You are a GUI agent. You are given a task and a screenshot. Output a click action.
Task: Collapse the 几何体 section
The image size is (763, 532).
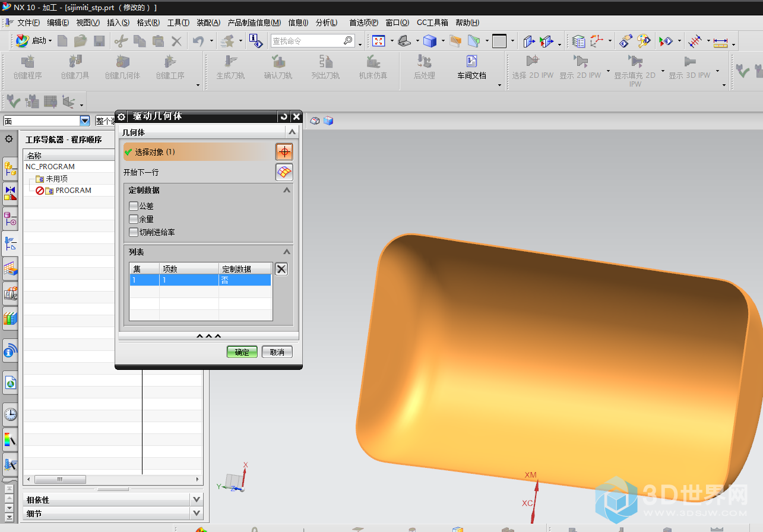click(292, 132)
